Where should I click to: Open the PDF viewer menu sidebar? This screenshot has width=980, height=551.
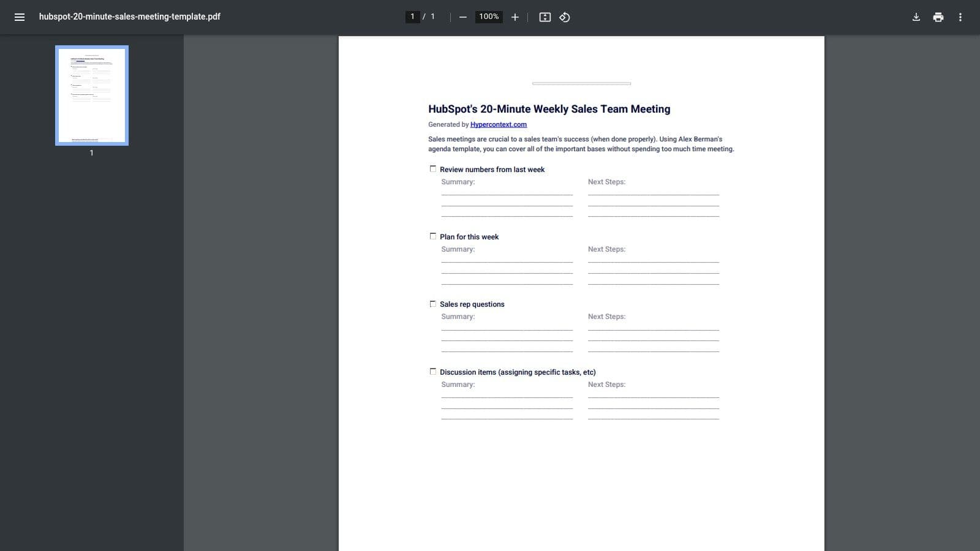click(19, 17)
